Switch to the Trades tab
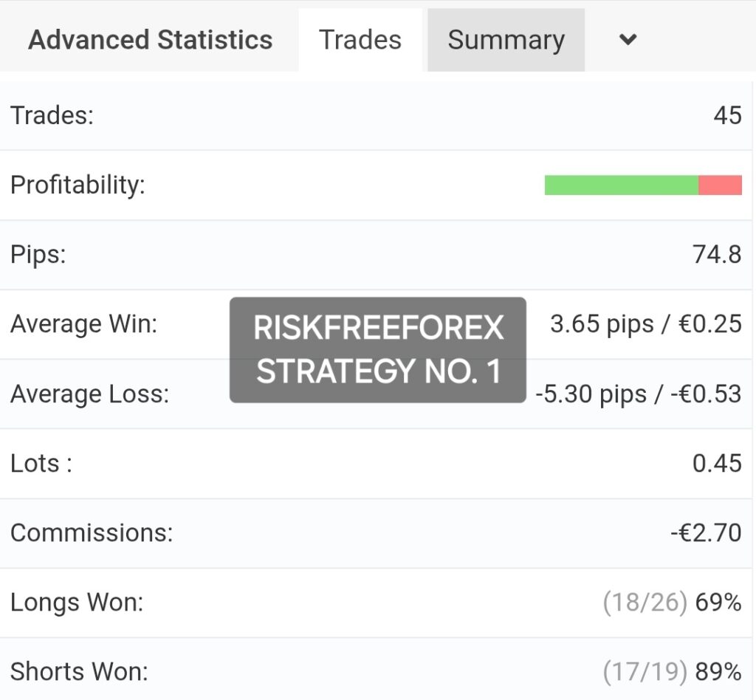The width and height of the screenshot is (756, 700). pyautogui.click(x=360, y=40)
